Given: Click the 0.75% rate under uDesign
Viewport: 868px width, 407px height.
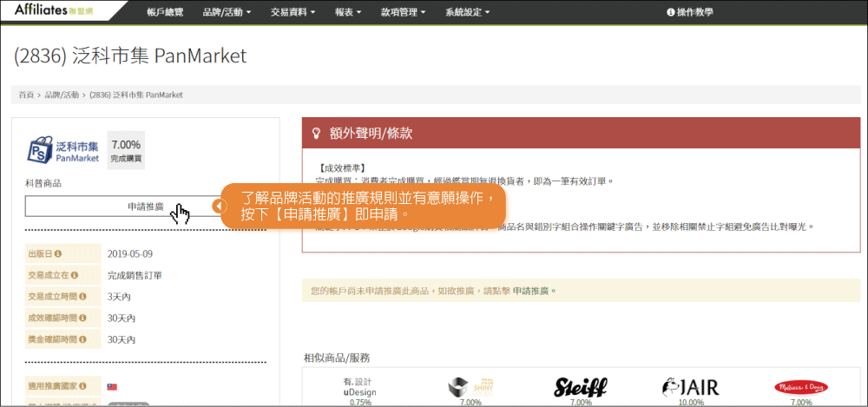Looking at the screenshot, I should (x=359, y=403).
